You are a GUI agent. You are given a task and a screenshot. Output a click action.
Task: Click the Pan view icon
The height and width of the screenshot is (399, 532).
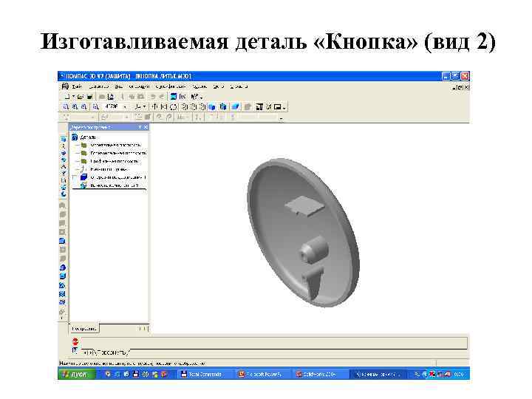point(154,107)
